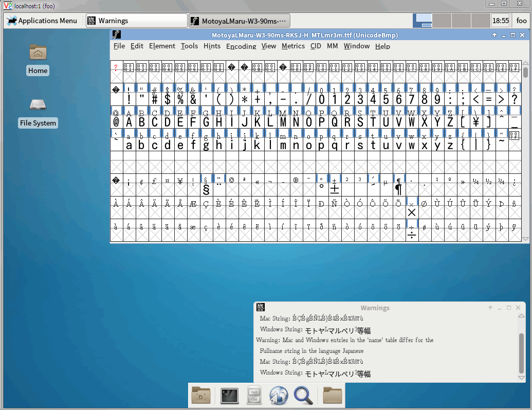Open the application finder magnifier icon
Viewport: 532px width, 410px height.
303,396
